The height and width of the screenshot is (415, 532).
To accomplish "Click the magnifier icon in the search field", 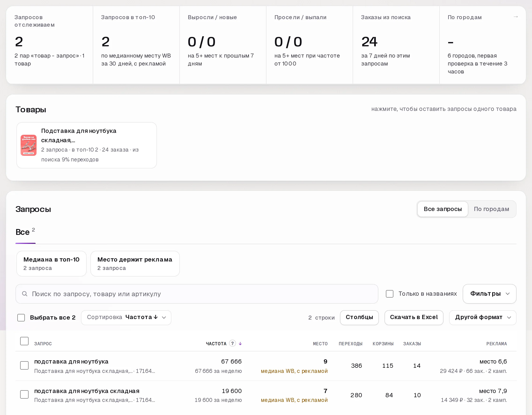I will (x=25, y=294).
